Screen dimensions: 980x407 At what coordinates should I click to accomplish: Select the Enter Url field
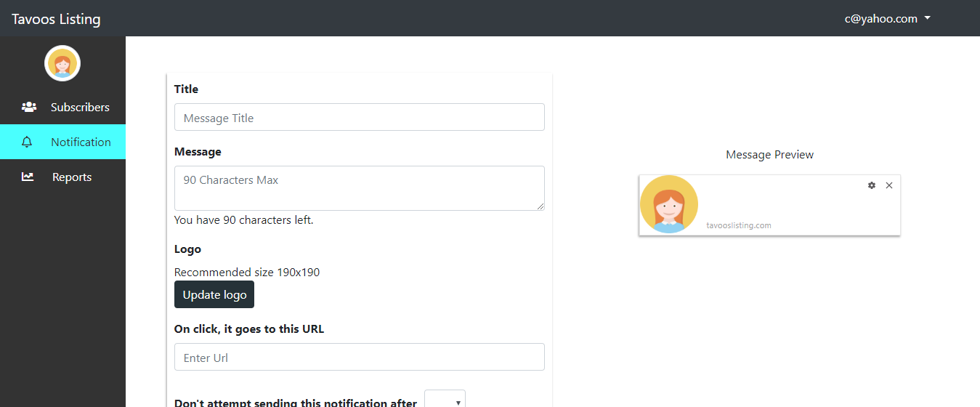359,357
